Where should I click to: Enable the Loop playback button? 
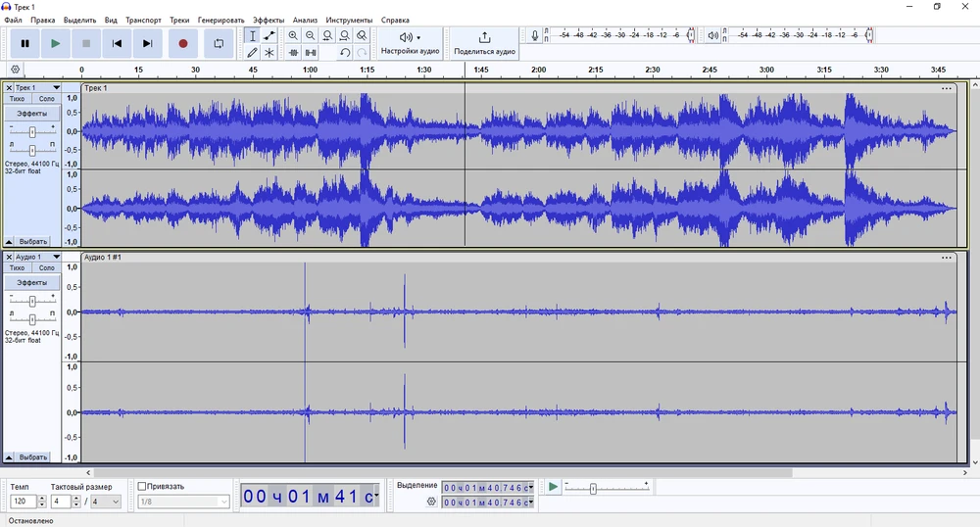[x=219, y=43]
